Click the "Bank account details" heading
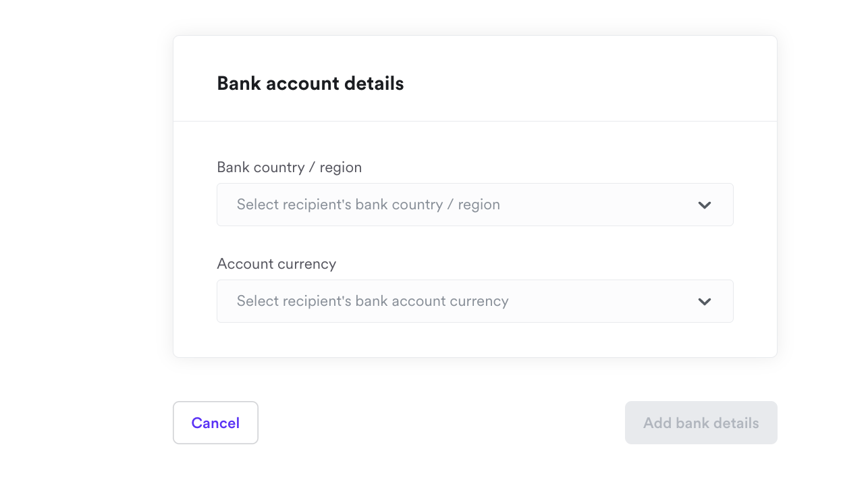 pyautogui.click(x=310, y=84)
